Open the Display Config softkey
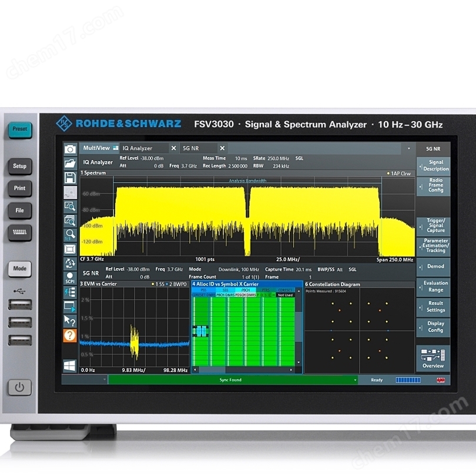476x476 pixels. [x=433, y=327]
